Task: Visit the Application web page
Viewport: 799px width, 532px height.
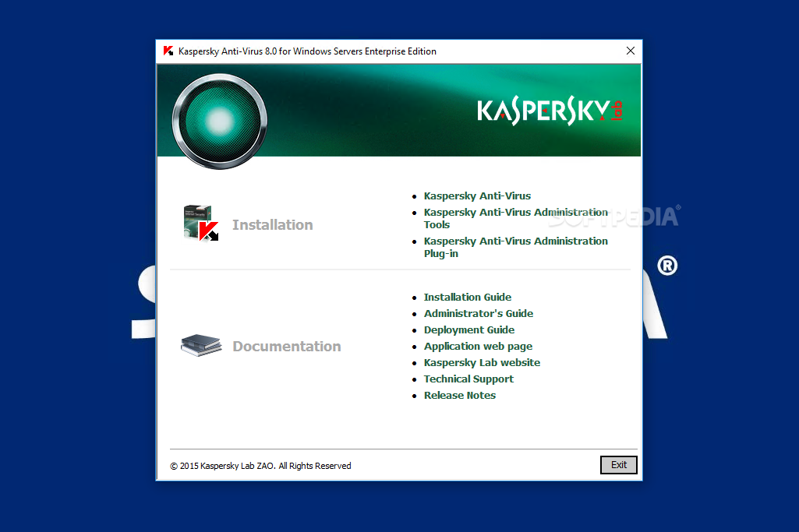Action: click(478, 346)
